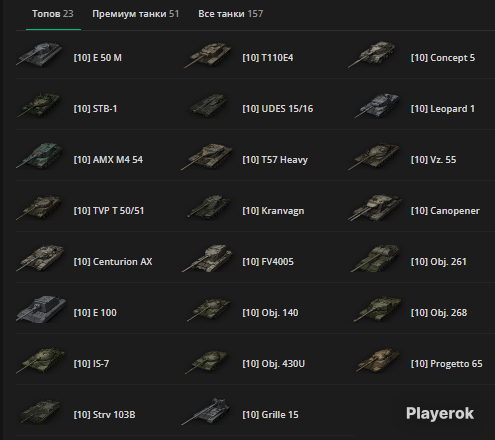The image size is (495, 440).
Task: Select the '[10] E 100' label
Action: [95, 313]
